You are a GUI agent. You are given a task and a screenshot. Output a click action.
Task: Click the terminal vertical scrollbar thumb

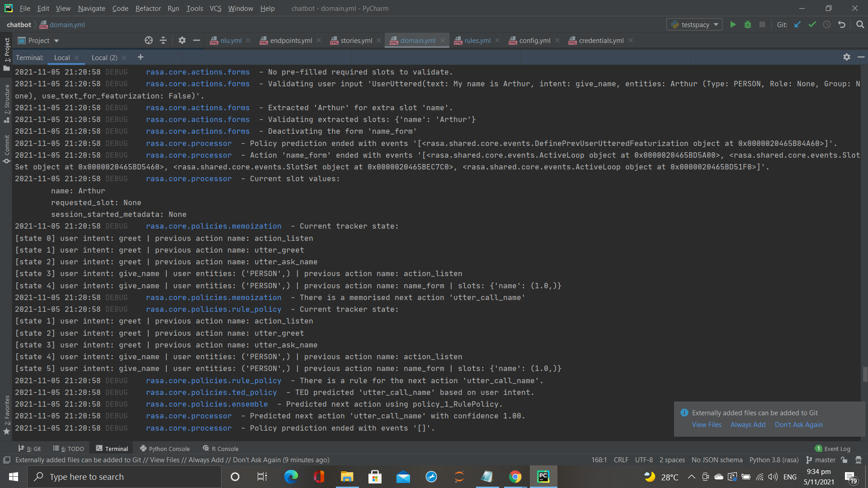(x=864, y=374)
